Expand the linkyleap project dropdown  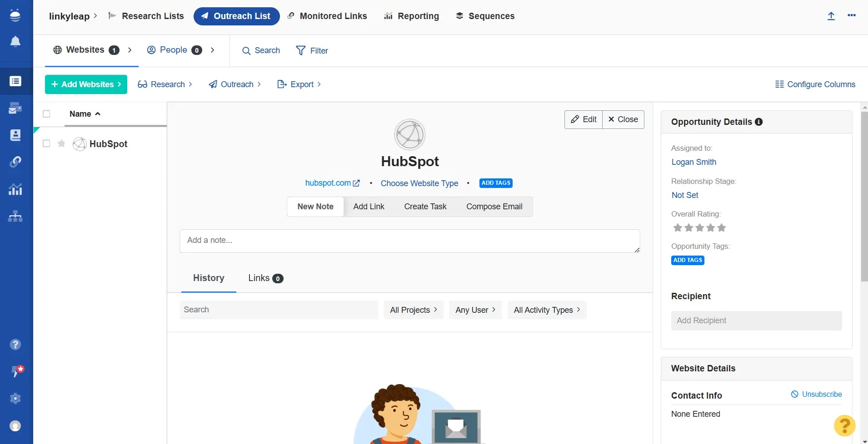73,16
